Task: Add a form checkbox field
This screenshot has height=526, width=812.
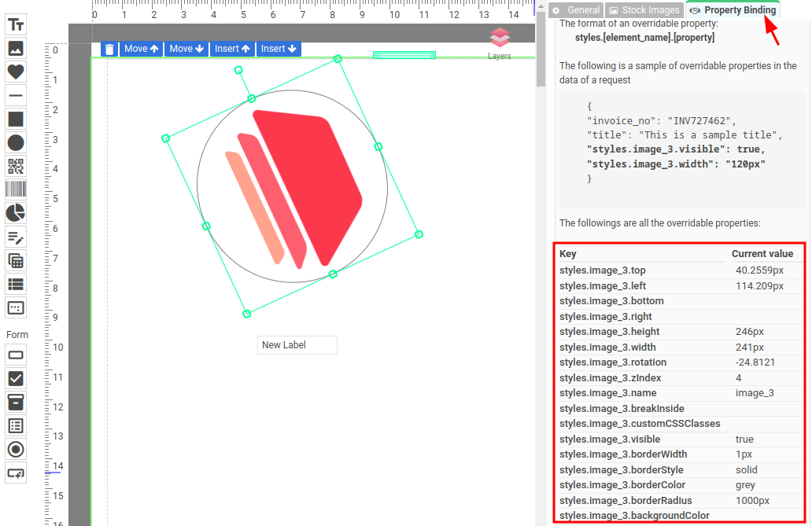Action: [16, 378]
